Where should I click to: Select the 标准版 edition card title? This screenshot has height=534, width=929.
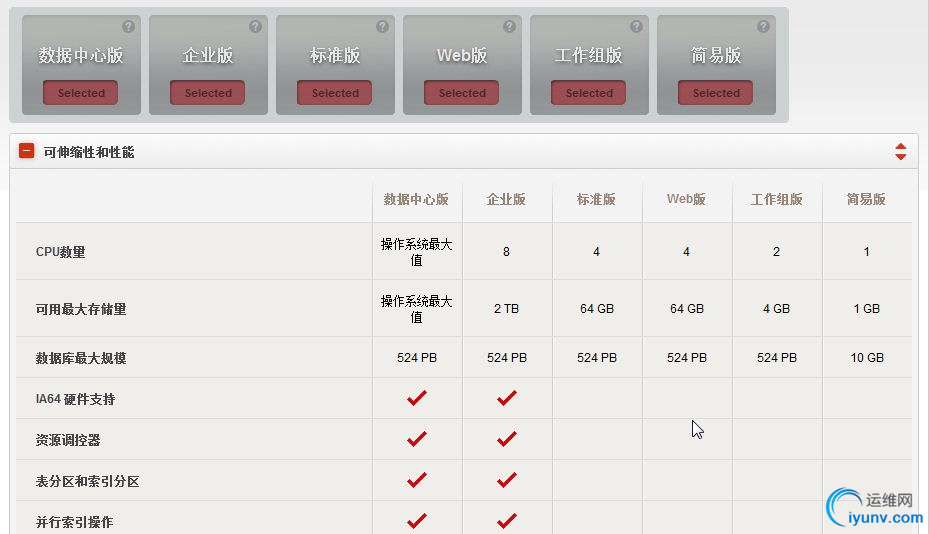335,56
